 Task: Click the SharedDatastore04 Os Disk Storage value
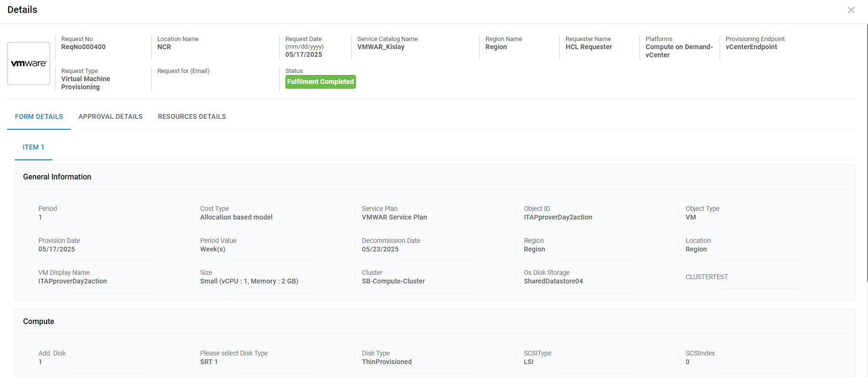pos(553,281)
